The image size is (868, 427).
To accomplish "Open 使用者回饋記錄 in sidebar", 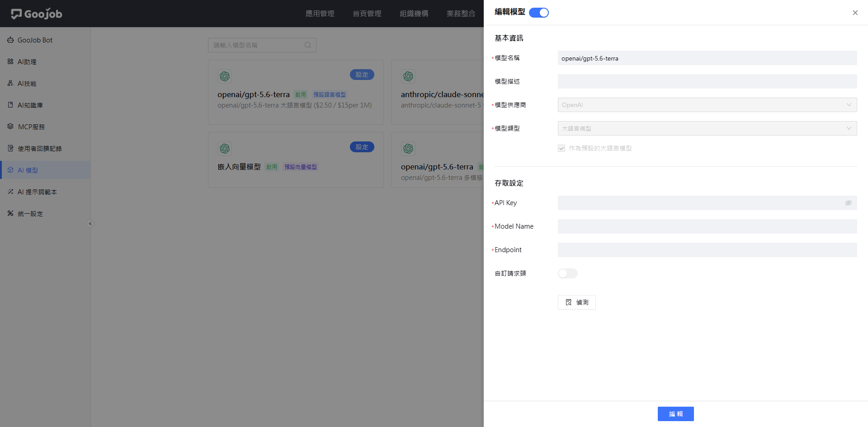I will click(45, 148).
